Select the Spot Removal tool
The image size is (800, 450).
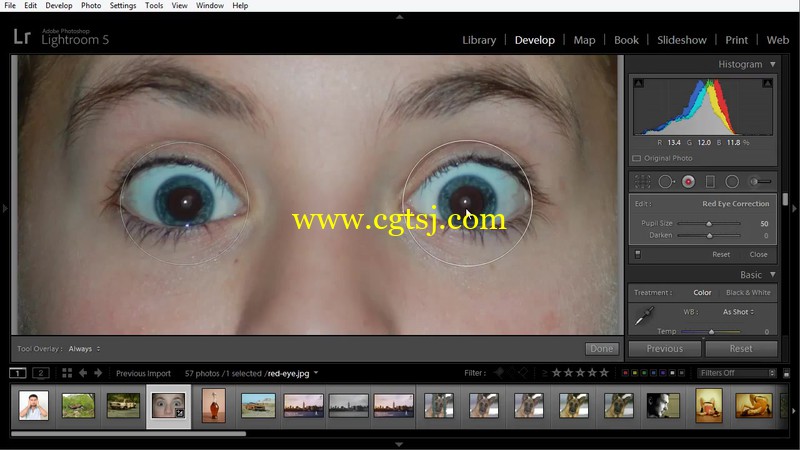point(666,182)
